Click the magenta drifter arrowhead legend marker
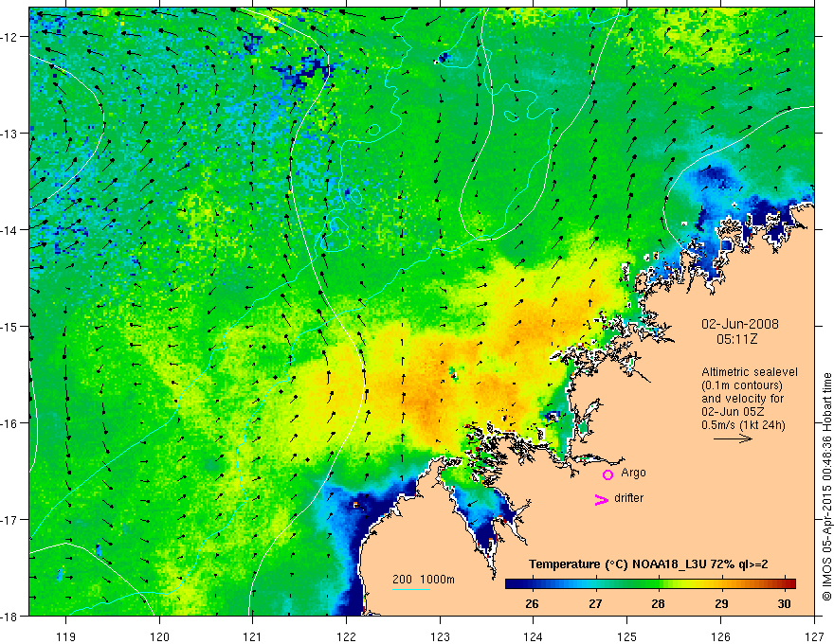 (x=601, y=499)
